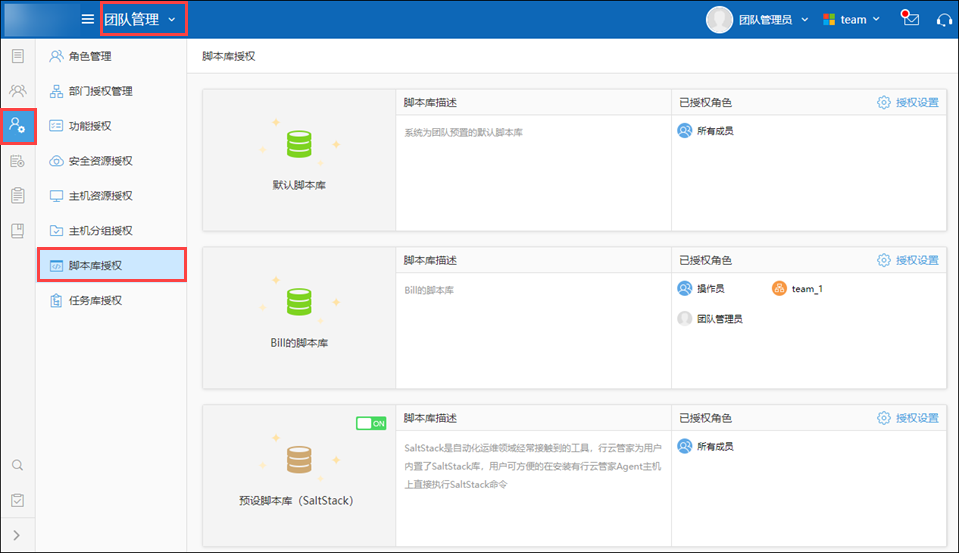960x553 pixels.
Task: Expand the left sidebar with bottom chevron
Action: pyautogui.click(x=17, y=535)
